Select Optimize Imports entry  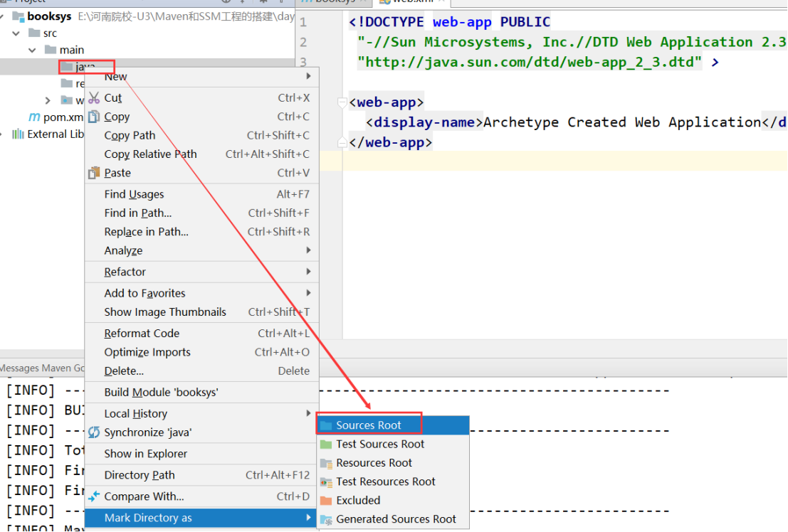[x=201, y=352]
